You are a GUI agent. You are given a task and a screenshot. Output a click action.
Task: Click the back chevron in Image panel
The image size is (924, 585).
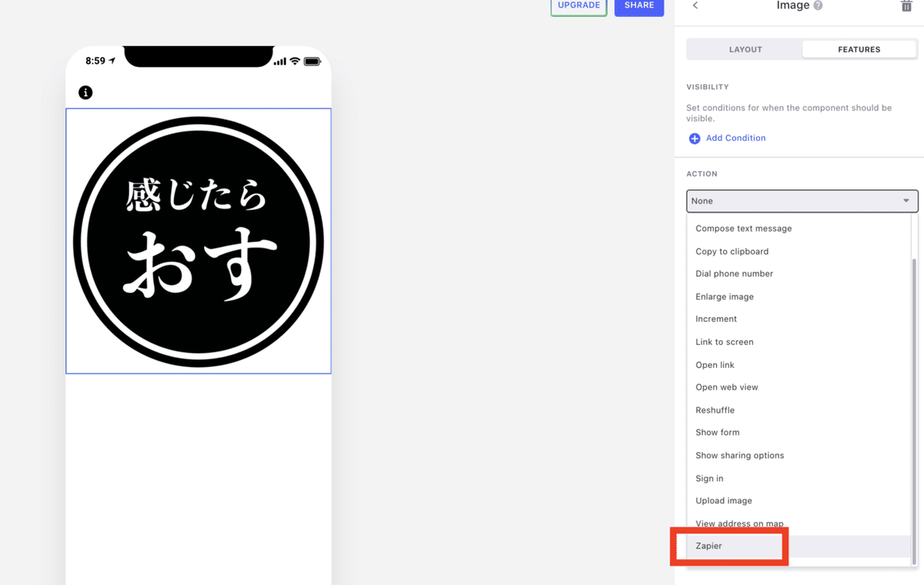click(695, 5)
